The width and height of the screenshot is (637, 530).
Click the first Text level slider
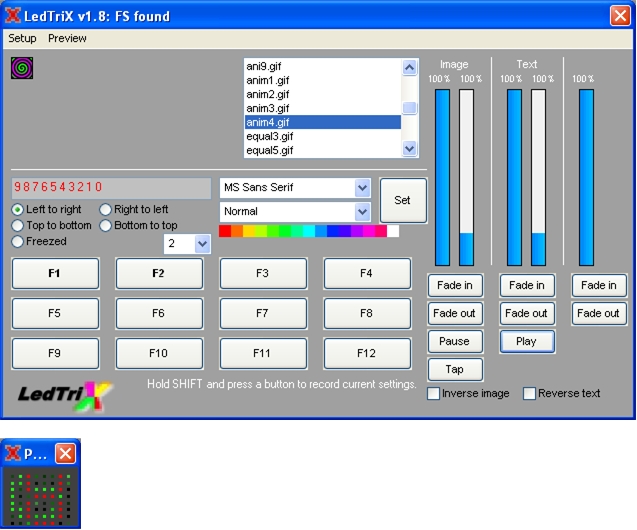coord(514,177)
